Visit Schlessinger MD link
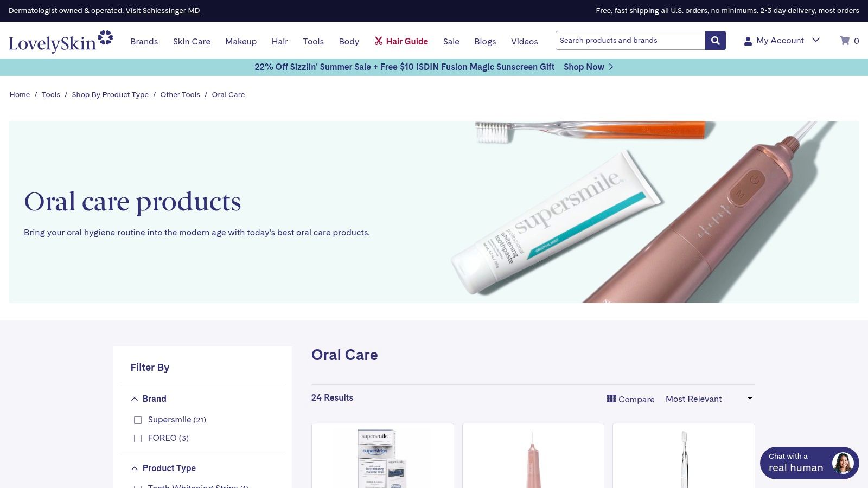Viewport: 868px width, 488px height. point(163,11)
